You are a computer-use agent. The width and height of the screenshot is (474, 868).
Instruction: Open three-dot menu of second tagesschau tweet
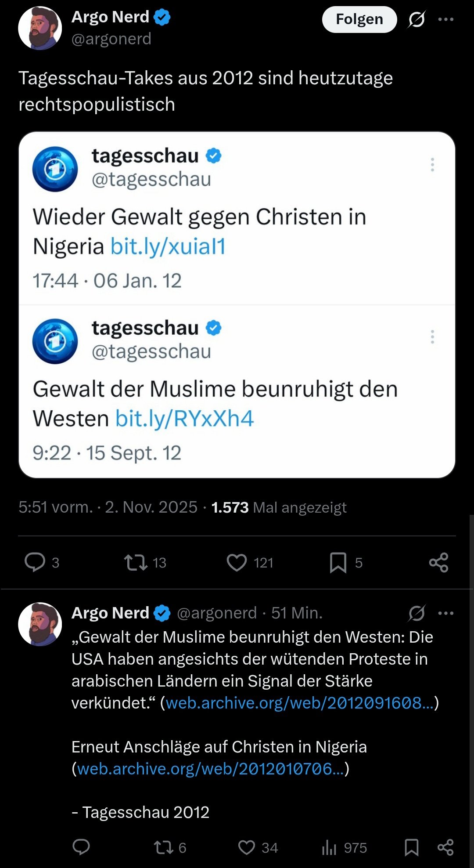point(432,337)
